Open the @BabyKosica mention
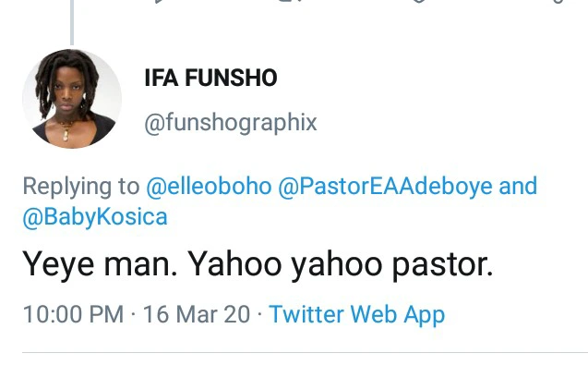 (95, 217)
